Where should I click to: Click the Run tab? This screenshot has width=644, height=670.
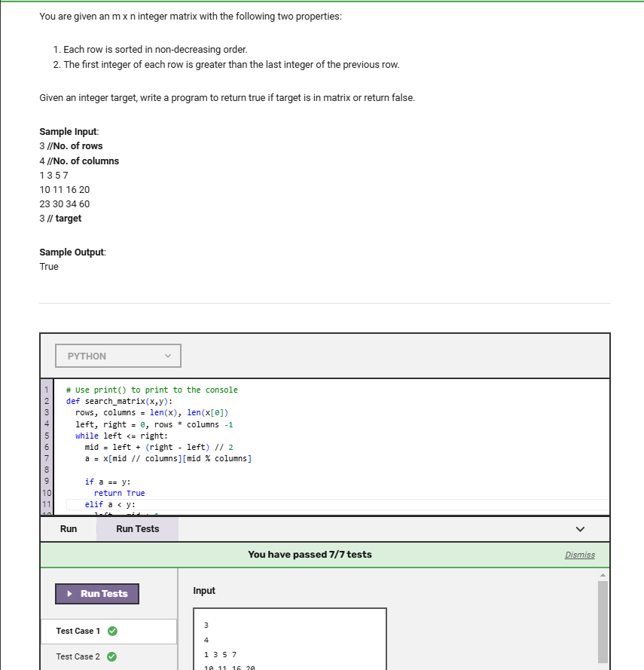(x=69, y=529)
